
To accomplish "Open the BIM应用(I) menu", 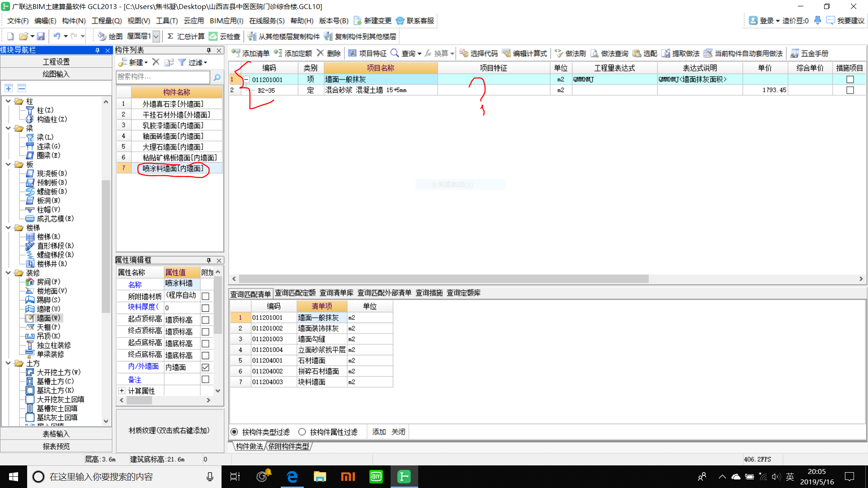I will pyautogui.click(x=226, y=21).
